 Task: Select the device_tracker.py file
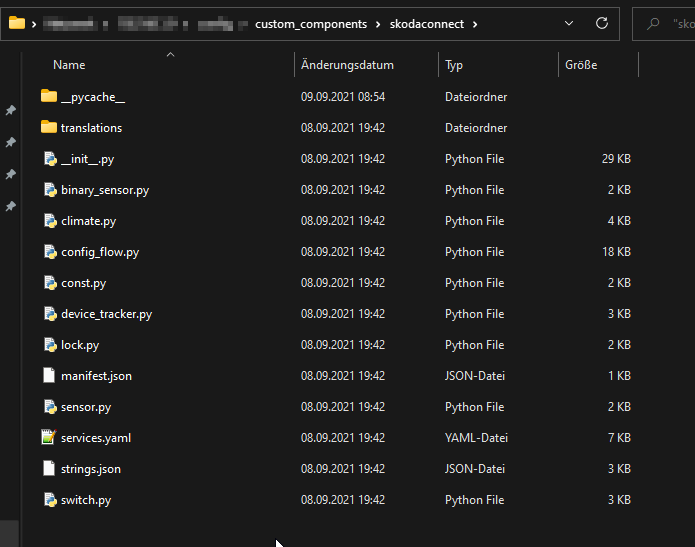[106, 314]
